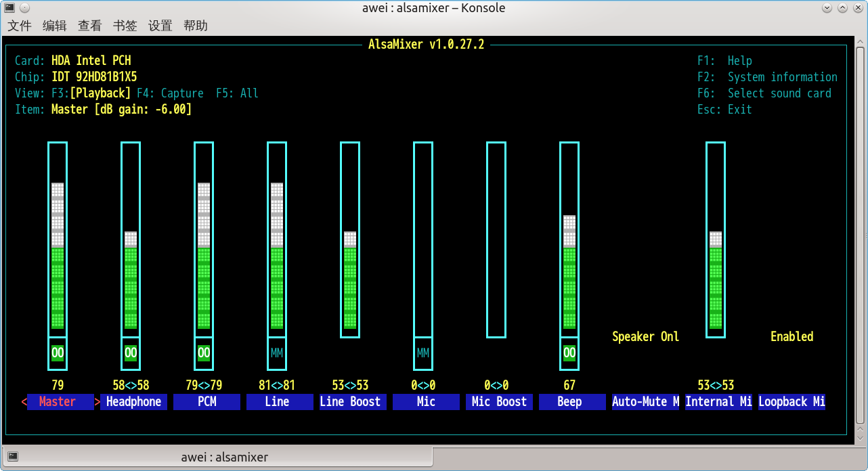This screenshot has width=868, height=471.
Task: Click the Loopback 'Enabled' value
Action: pos(791,336)
